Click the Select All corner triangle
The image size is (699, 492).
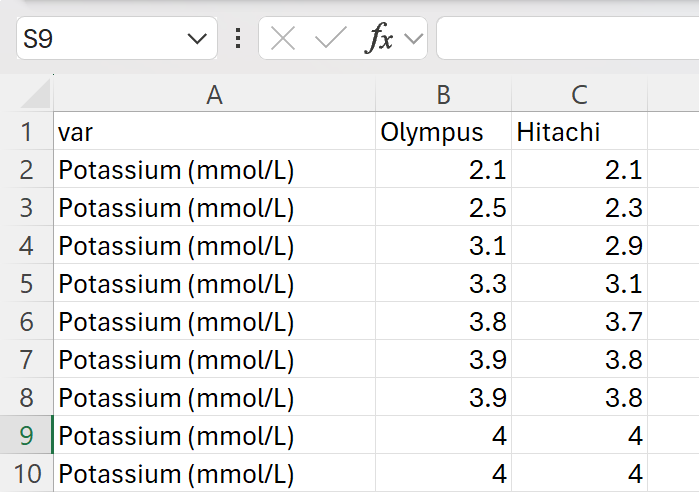[35, 95]
